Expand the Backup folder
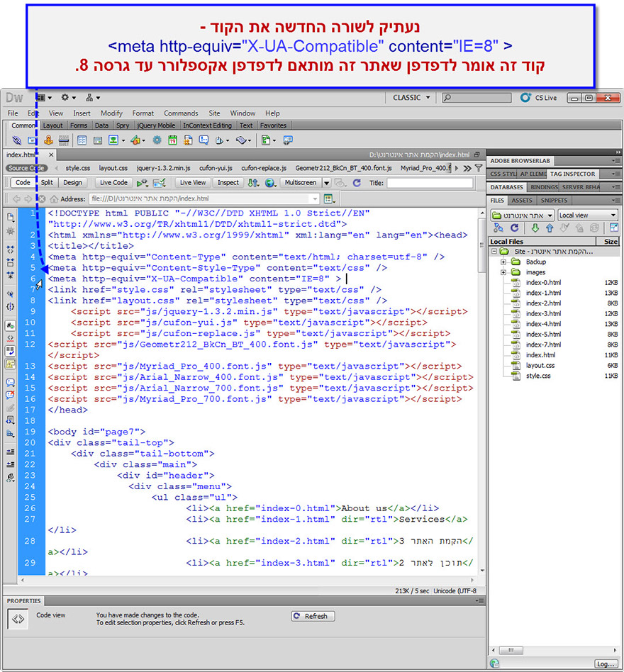Viewport: 624px width, 672px height. pyautogui.click(x=503, y=262)
